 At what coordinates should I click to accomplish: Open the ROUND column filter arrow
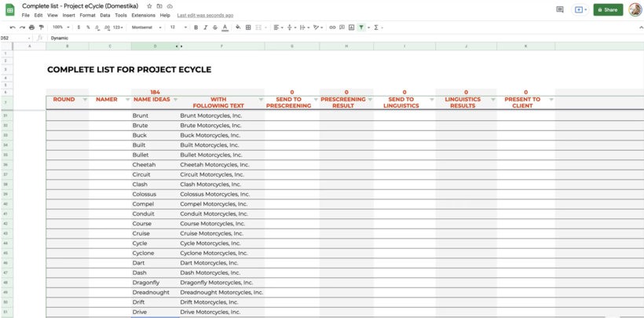click(85, 100)
